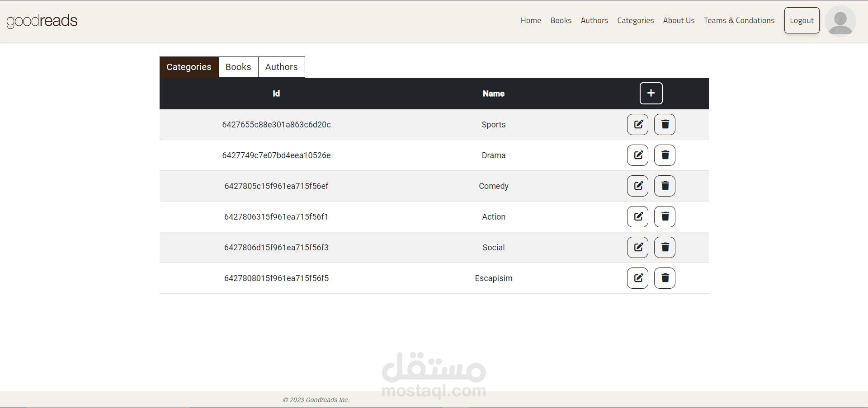Image resolution: width=868 pixels, height=408 pixels.
Task: Switch to the Categories admin tab
Action: (x=189, y=67)
